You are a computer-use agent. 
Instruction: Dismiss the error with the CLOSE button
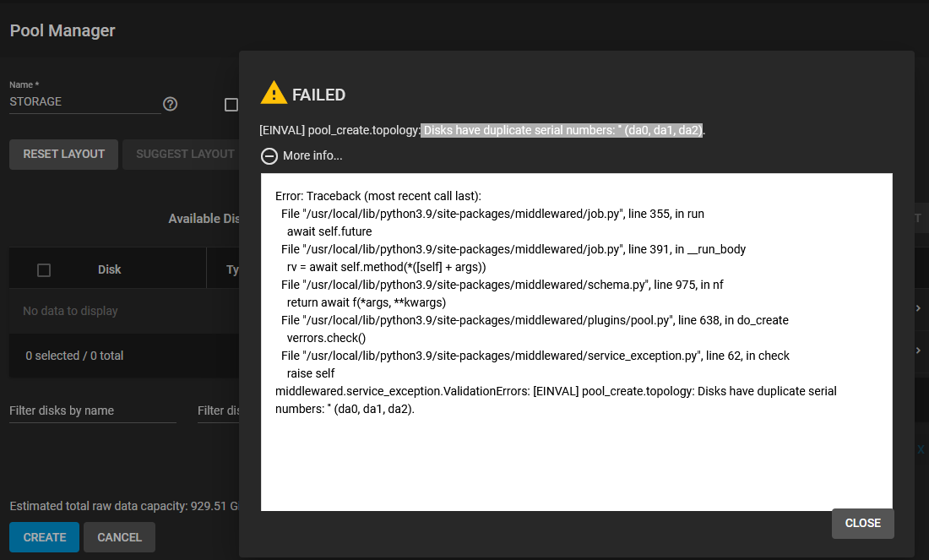click(x=862, y=524)
